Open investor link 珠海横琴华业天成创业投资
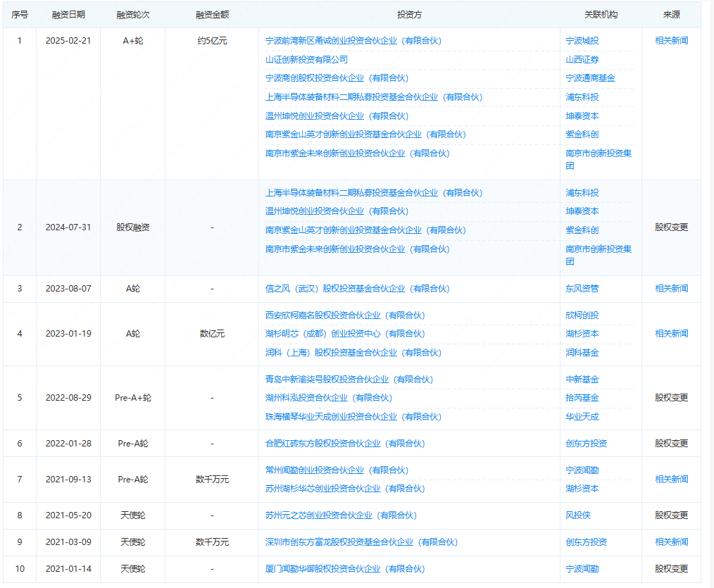This screenshot has height=588, width=714. coord(353,417)
